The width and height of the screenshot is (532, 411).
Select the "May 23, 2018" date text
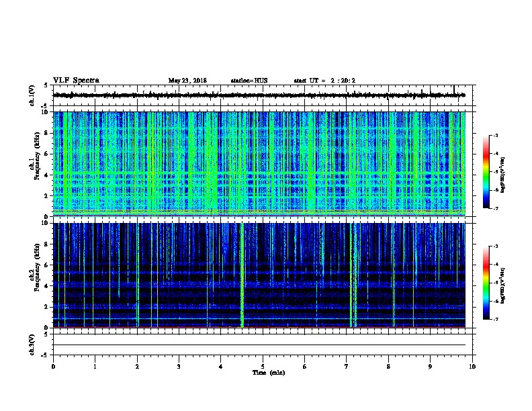(x=187, y=81)
